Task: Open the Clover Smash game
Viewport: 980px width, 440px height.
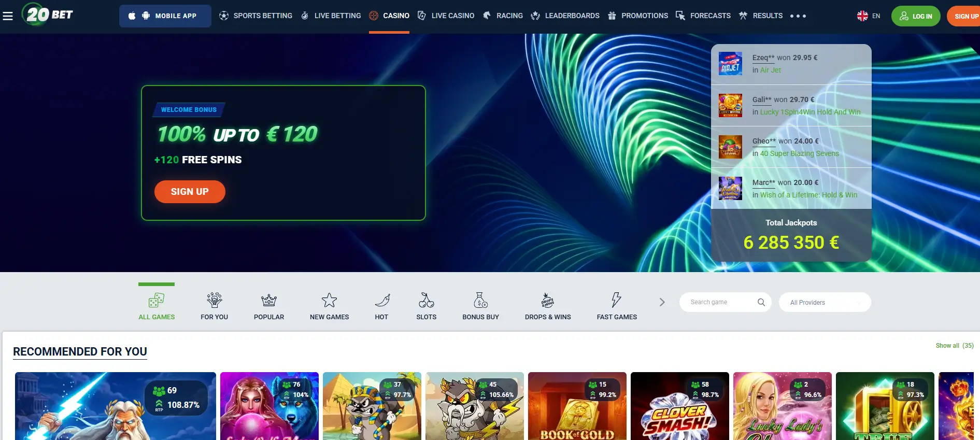Action: coord(680,406)
